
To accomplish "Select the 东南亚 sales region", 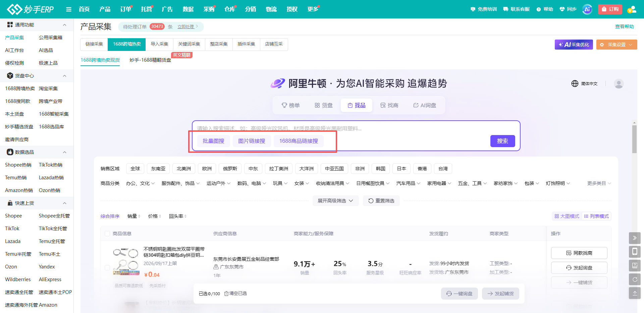I will click(x=158, y=169).
